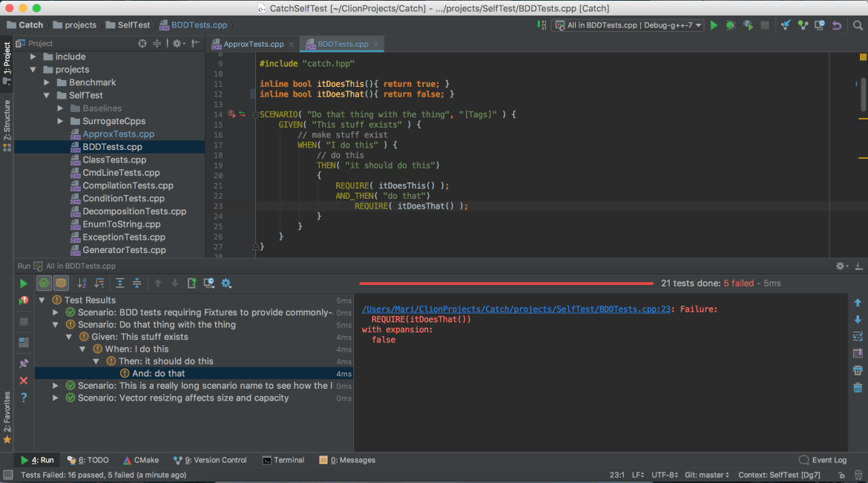The width and height of the screenshot is (868, 483).
Task: Collapse all nodes in test tree
Action: coord(138,283)
